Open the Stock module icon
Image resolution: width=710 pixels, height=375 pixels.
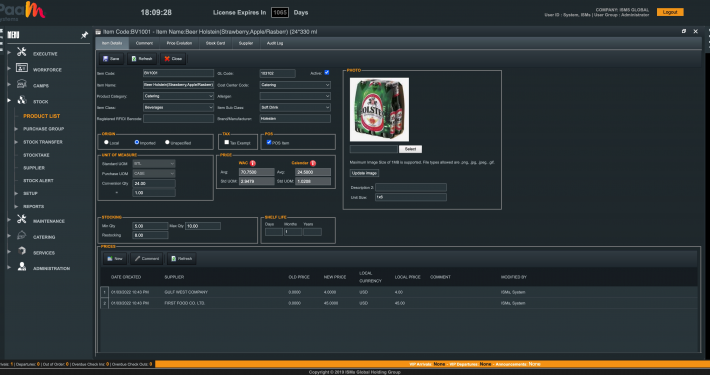pos(21,100)
